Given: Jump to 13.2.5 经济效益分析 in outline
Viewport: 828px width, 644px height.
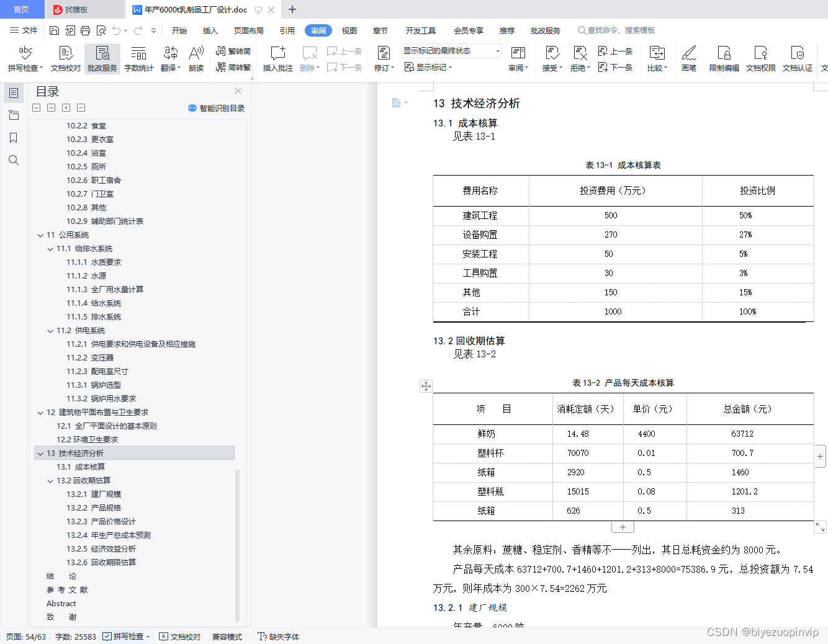Looking at the screenshot, I should 101,549.
